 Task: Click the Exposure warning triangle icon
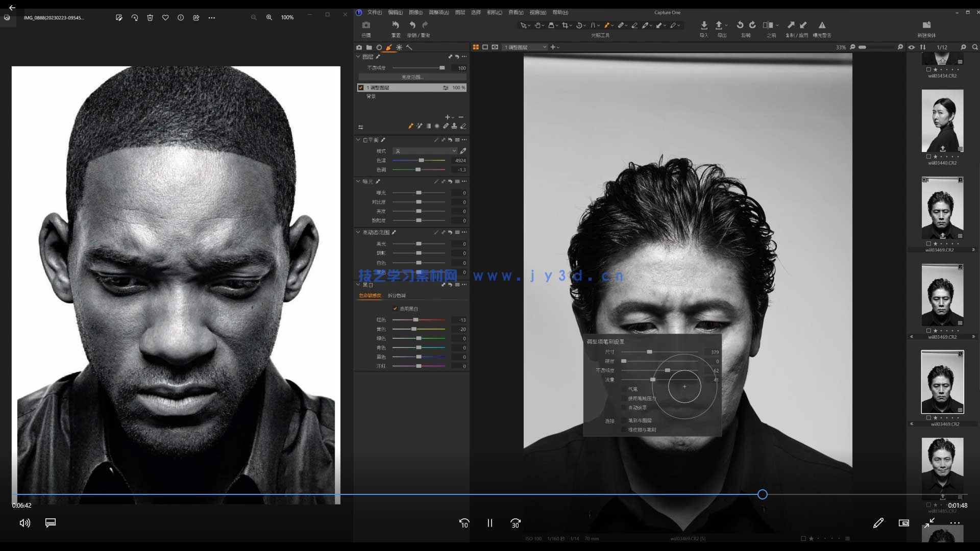coord(822,25)
